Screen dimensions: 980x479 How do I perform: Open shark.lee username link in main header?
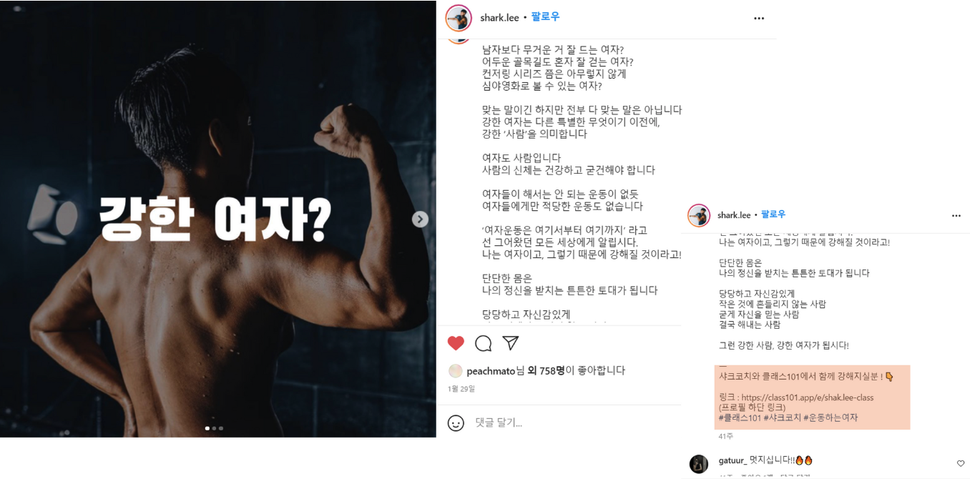pos(499,18)
